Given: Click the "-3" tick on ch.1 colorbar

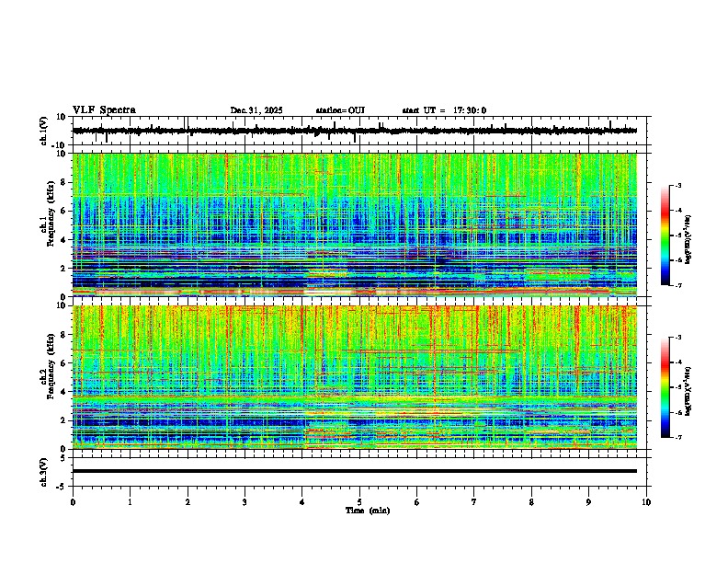Looking at the screenshot, I should (x=677, y=185).
